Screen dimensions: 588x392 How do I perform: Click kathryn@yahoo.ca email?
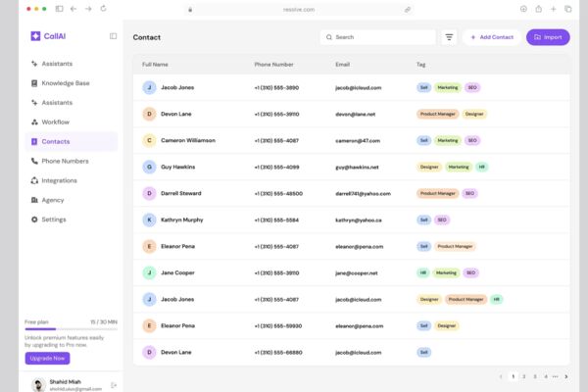pyautogui.click(x=359, y=220)
